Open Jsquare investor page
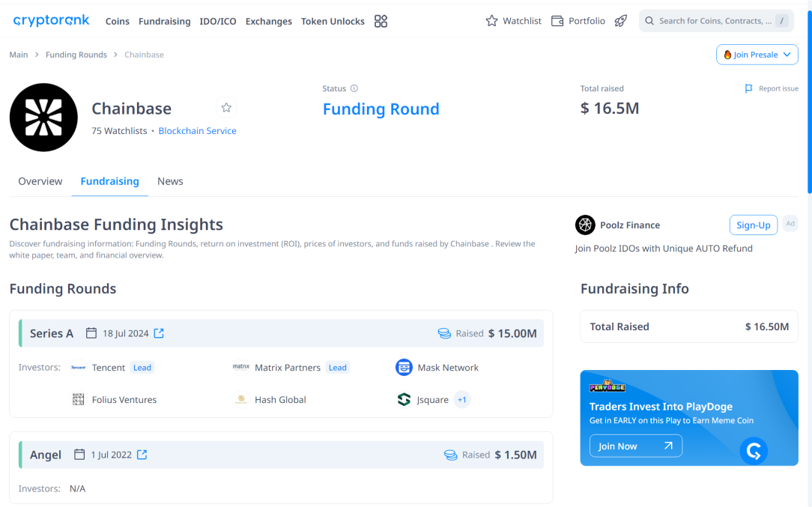This screenshot has height=507, width=812. 432,400
